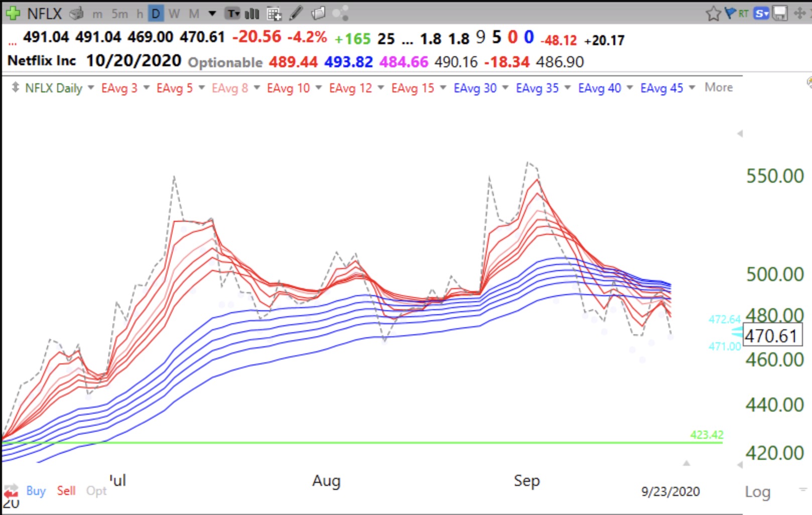Open the EAvg 45 dropdown arrow
The image size is (812, 515).
(692, 87)
